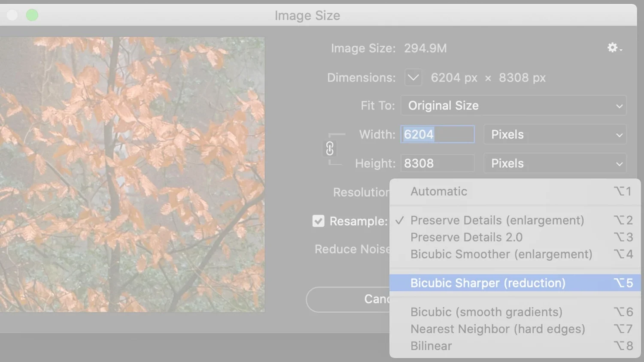Click the green zoom window button
This screenshot has height=362, width=644.
click(32, 15)
